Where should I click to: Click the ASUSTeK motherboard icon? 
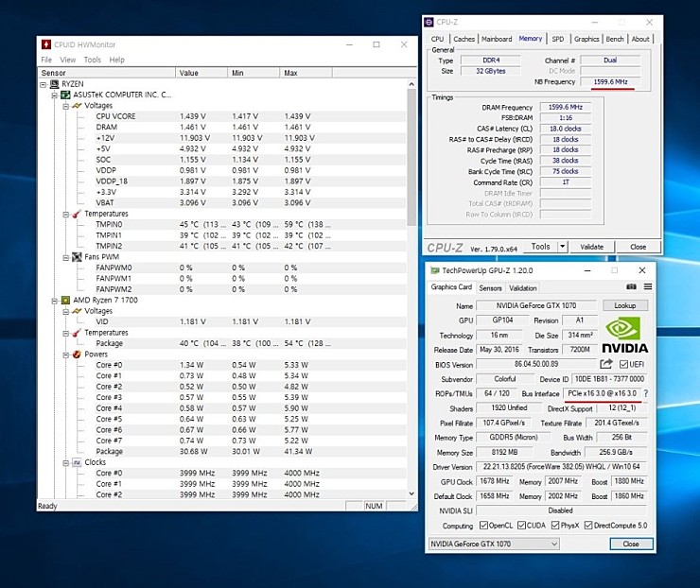[65, 95]
